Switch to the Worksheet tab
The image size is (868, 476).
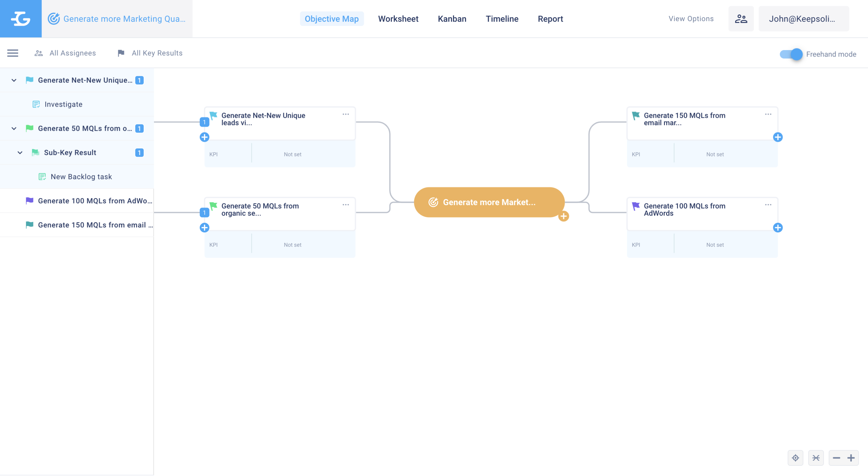[398, 19]
